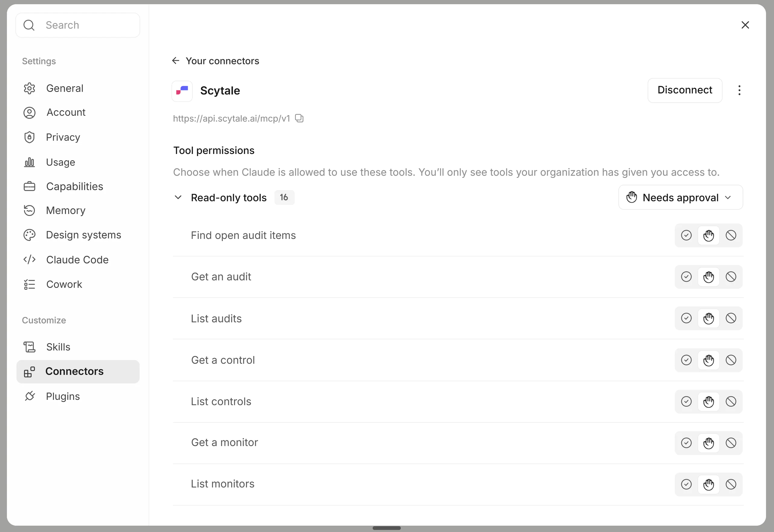Open the Scytale more options menu
The image size is (774, 532).
tap(739, 90)
